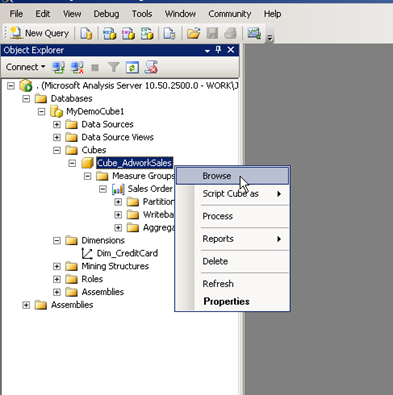Viewport: 393px width, 395px height.
Task: Close the Object Explorer panel
Action: (x=231, y=50)
